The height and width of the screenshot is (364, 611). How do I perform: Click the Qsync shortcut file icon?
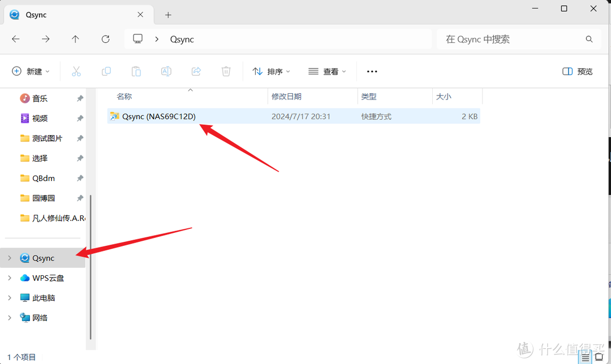pos(114,116)
